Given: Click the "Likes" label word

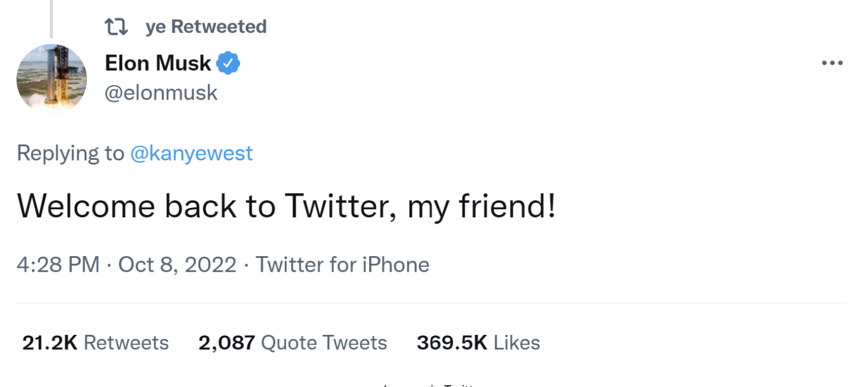Looking at the screenshot, I should point(517,343).
